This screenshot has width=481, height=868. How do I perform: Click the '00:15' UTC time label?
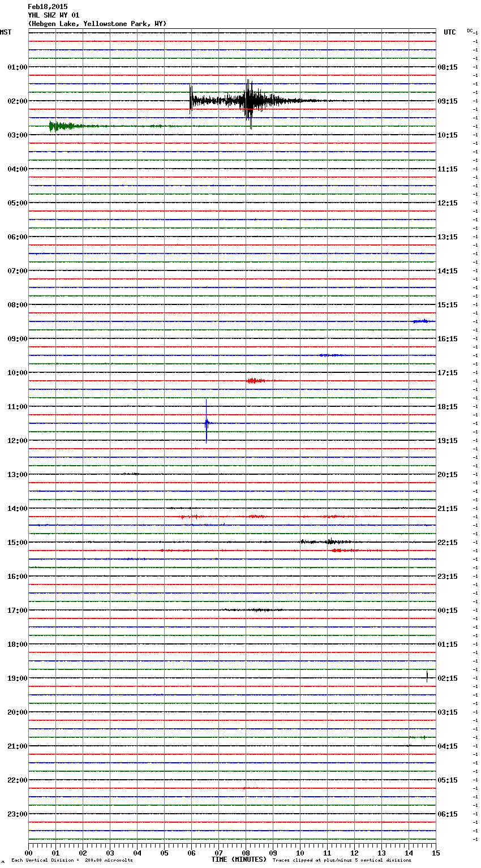[448, 611]
